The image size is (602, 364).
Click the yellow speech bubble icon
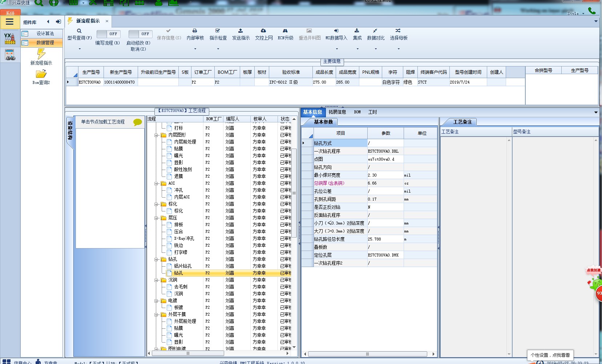pyautogui.click(x=138, y=122)
